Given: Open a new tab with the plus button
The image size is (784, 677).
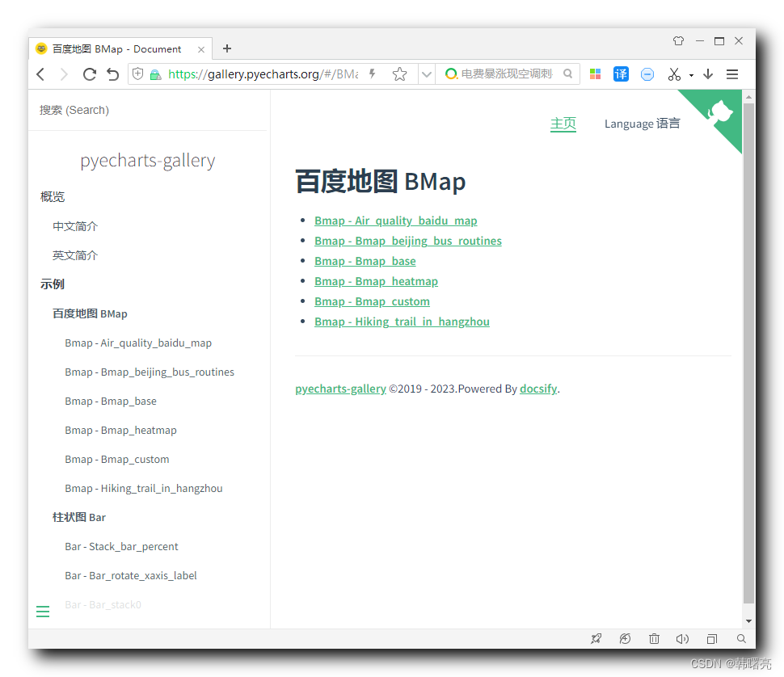Looking at the screenshot, I should pos(227,48).
